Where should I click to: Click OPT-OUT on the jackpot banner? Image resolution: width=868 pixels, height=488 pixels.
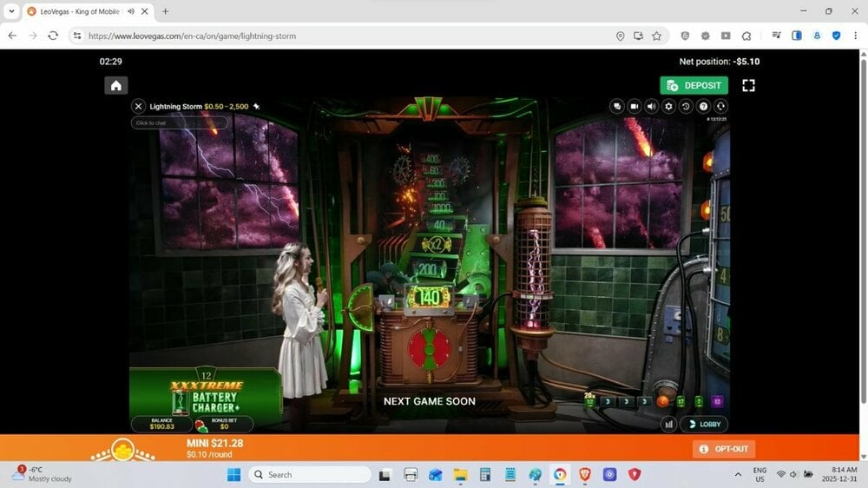(724, 449)
